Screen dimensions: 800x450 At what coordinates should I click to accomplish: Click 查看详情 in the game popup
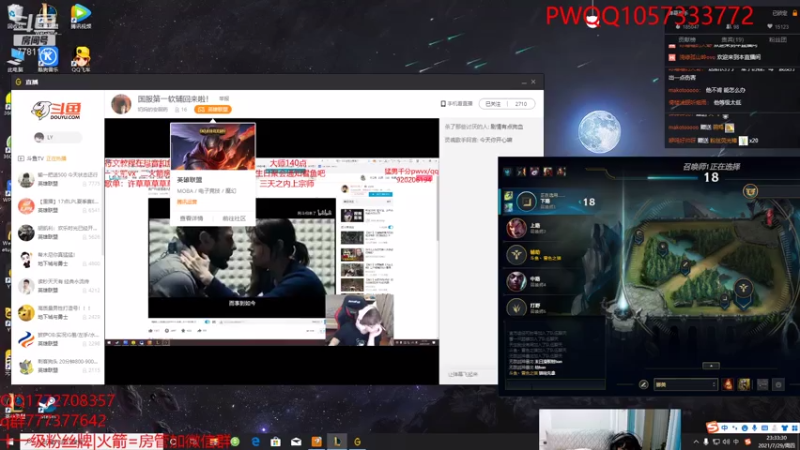coord(191,218)
